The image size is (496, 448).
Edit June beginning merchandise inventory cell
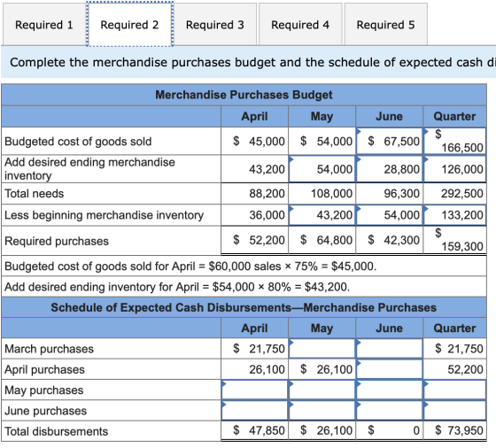[390, 215]
